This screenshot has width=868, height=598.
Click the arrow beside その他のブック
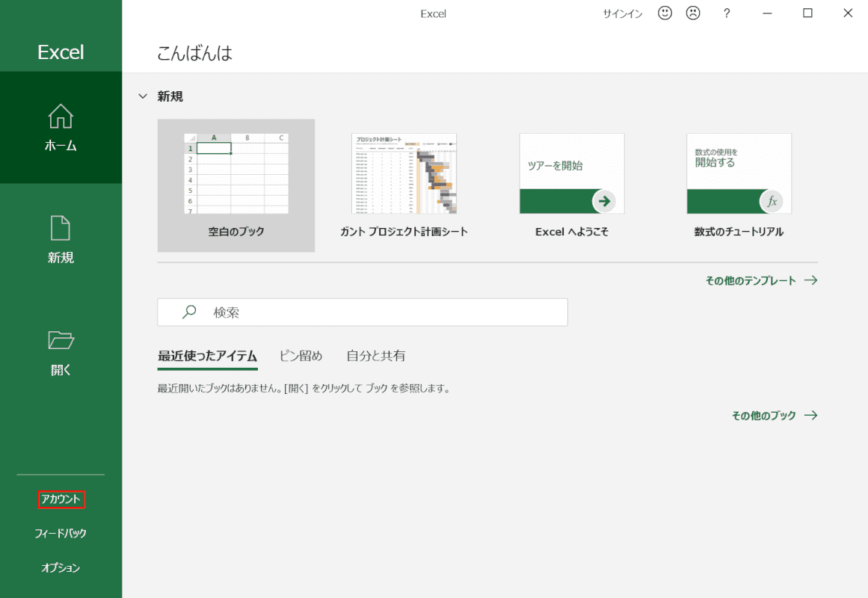point(811,416)
